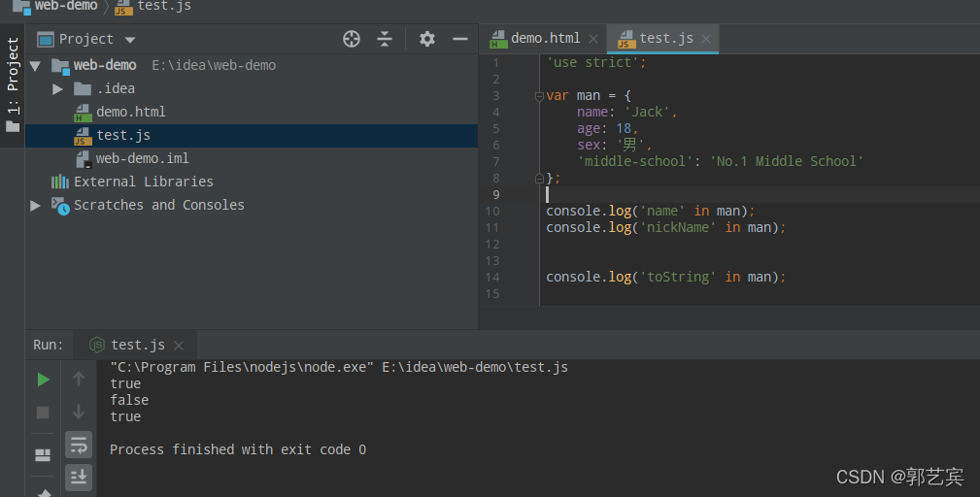Close the demo.html editor tab
This screenshot has height=497, width=980.
(x=593, y=39)
